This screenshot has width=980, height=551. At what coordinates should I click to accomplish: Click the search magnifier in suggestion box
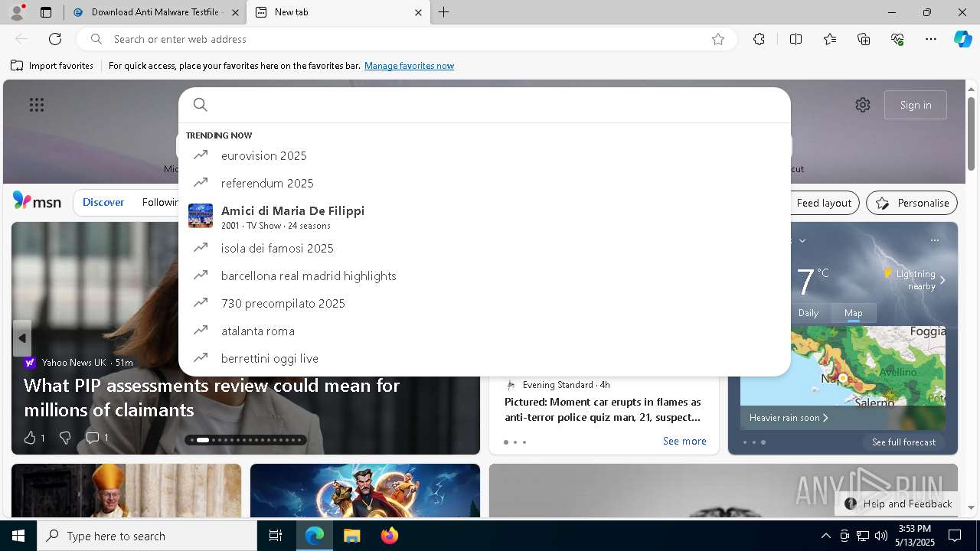click(200, 105)
